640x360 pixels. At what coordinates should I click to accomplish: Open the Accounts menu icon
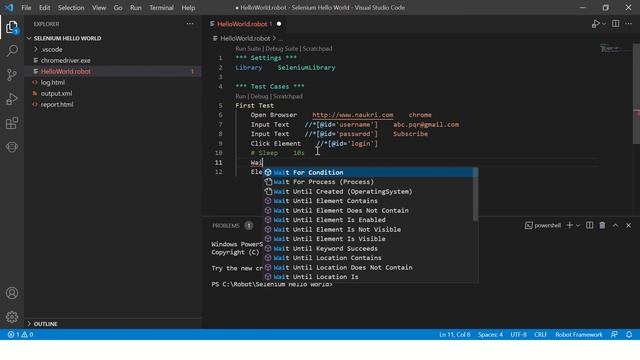tap(12, 293)
